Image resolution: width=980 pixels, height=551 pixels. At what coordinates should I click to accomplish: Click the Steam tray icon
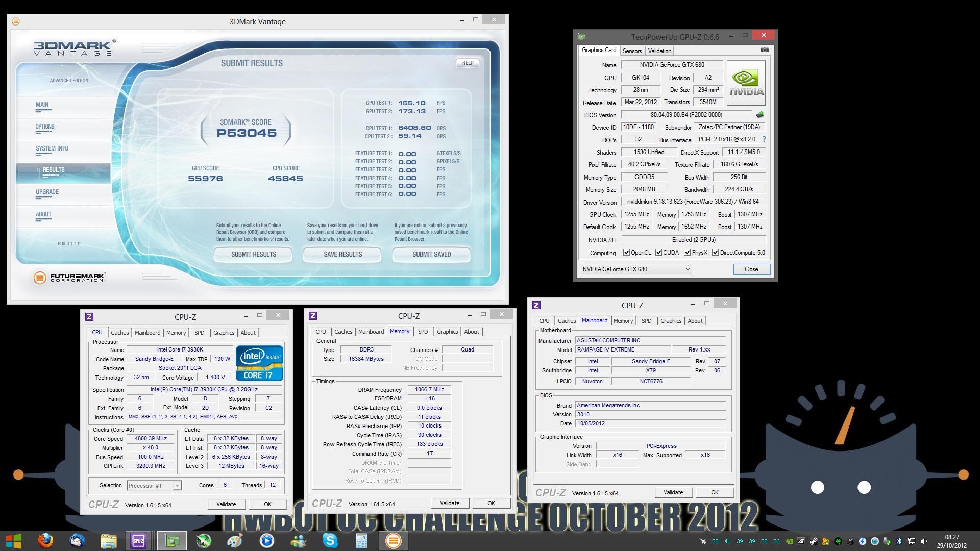click(813, 541)
